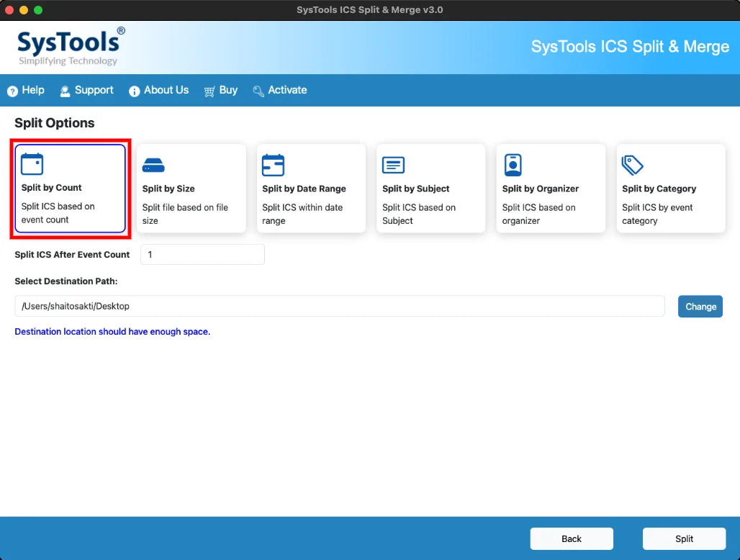Click the 'Split ICS based on event count' description
This screenshot has width=740, height=560.
click(x=58, y=213)
